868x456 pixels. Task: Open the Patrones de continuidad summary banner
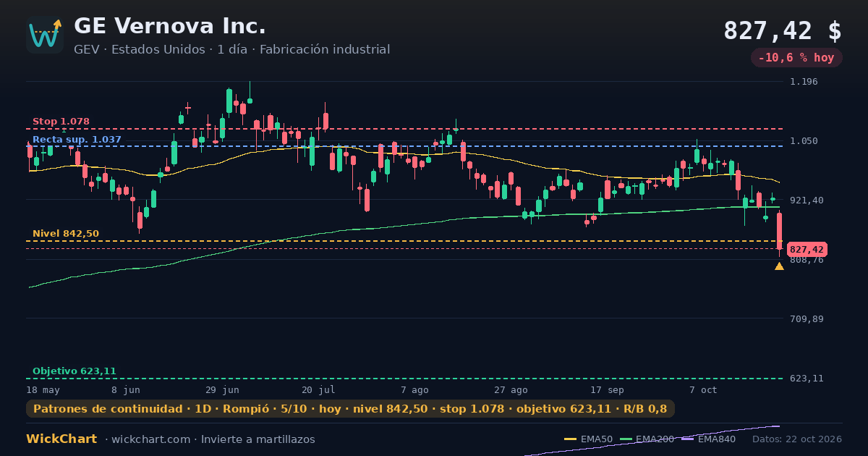pos(350,409)
